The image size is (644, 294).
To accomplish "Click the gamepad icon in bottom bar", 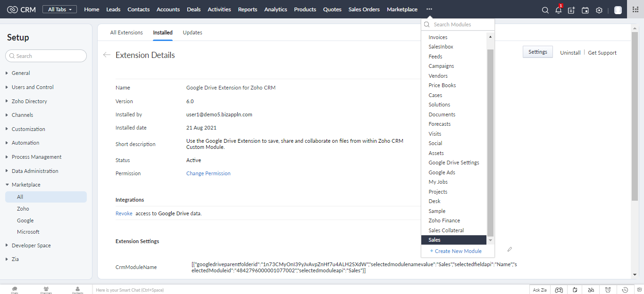I will click(558, 290).
